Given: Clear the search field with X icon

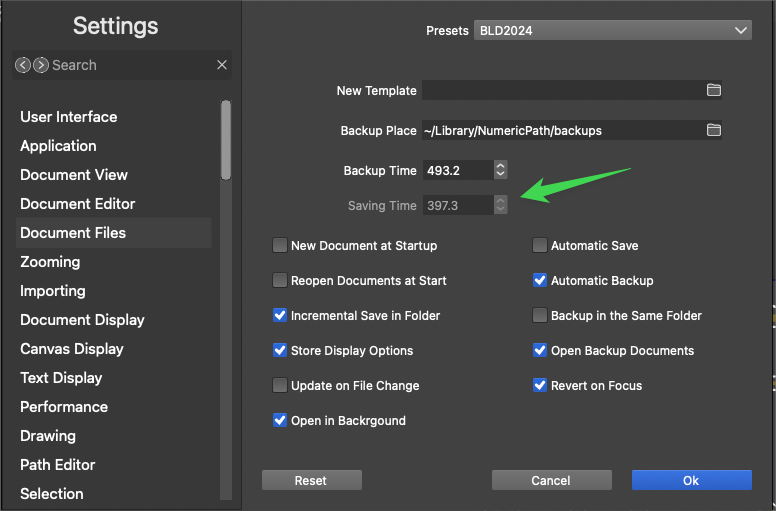Looking at the screenshot, I should tap(222, 65).
